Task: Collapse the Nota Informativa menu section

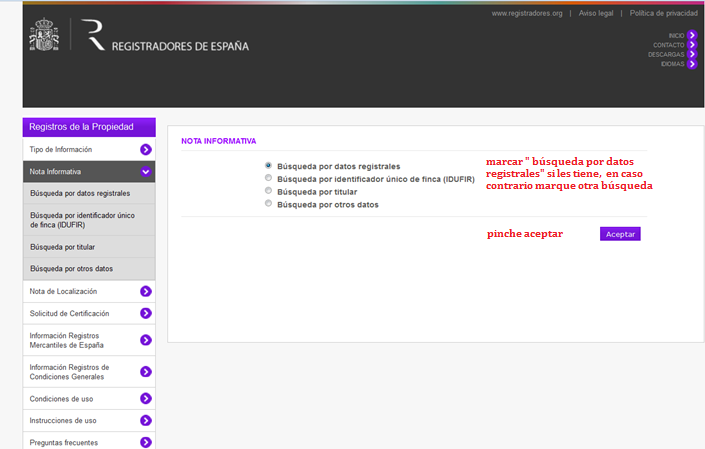Action: pyautogui.click(x=146, y=172)
